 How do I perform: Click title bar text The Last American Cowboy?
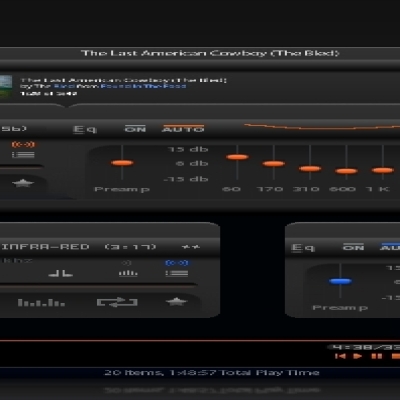coord(210,53)
